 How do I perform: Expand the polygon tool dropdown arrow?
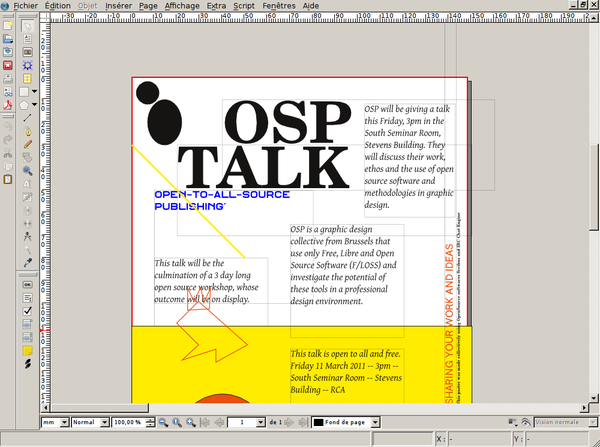pos(34,104)
